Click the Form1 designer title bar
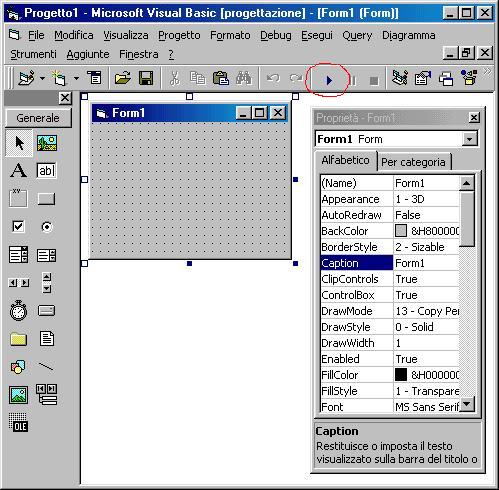The height and width of the screenshot is (490, 499). [x=189, y=113]
